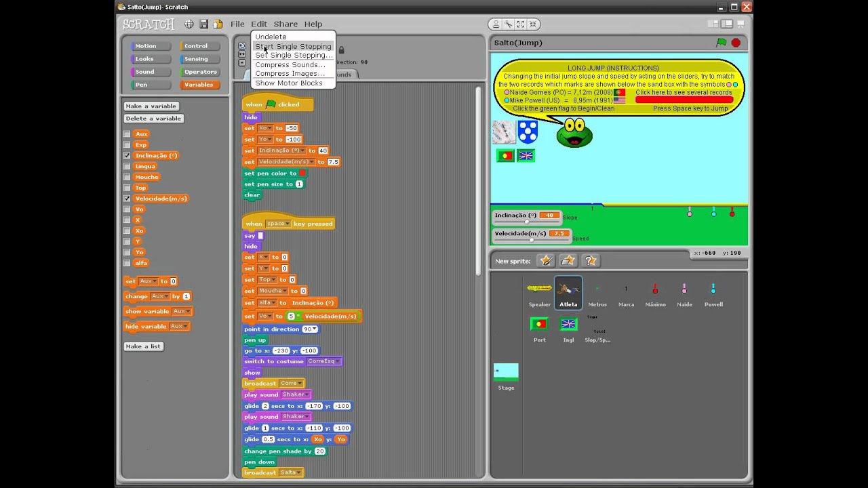Click the Velocidade speed slider on stage
Screen dimensions: 868x488
point(530,240)
